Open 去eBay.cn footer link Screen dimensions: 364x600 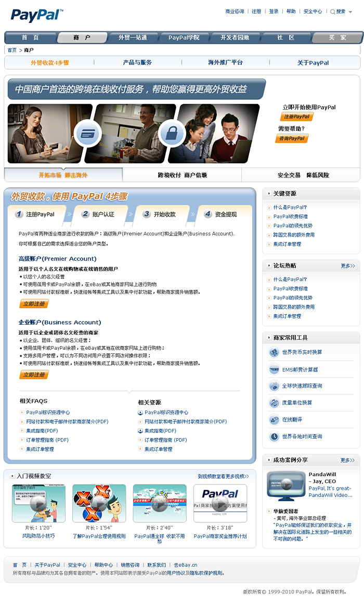click(186, 565)
